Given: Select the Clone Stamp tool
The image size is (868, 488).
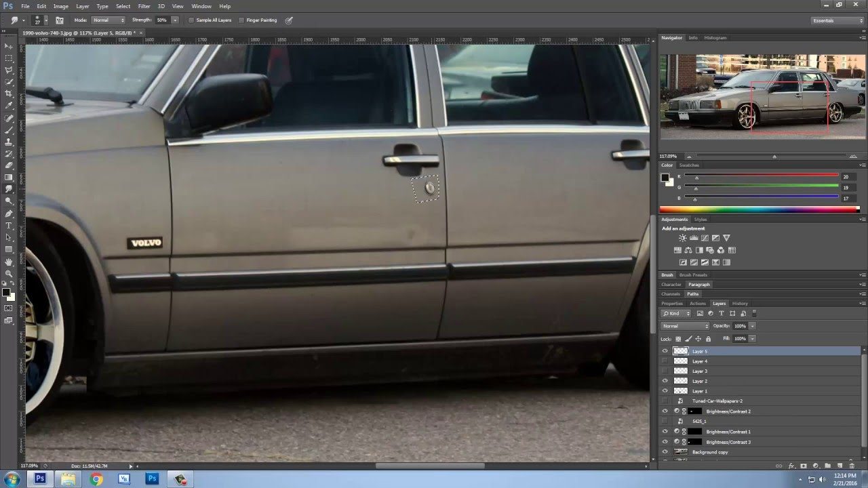Looking at the screenshot, I should click(9, 142).
